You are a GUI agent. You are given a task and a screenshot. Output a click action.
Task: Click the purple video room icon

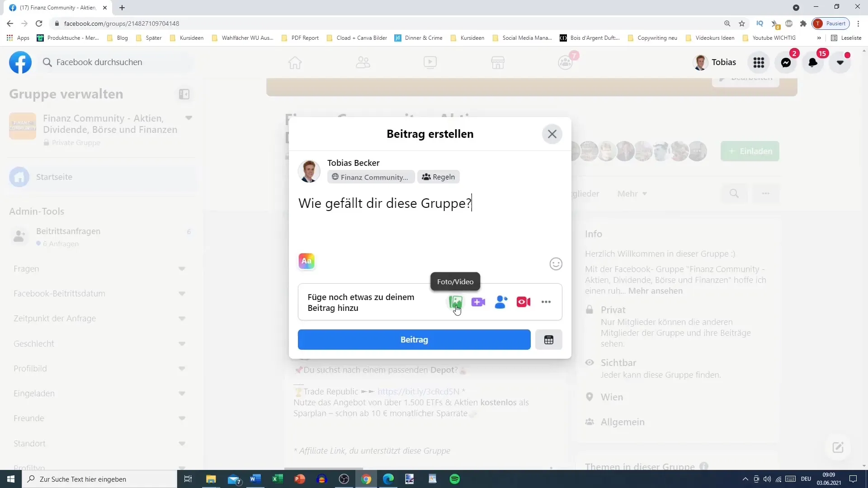pos(478,302)
